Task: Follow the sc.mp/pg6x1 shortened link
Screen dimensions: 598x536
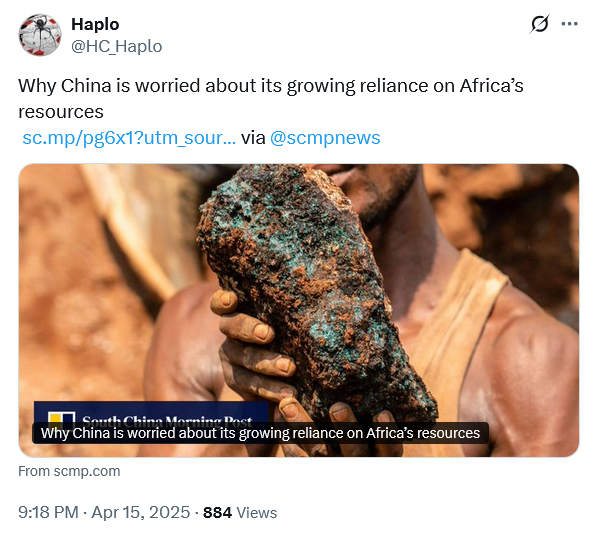Action: click(x=129, y=138)
